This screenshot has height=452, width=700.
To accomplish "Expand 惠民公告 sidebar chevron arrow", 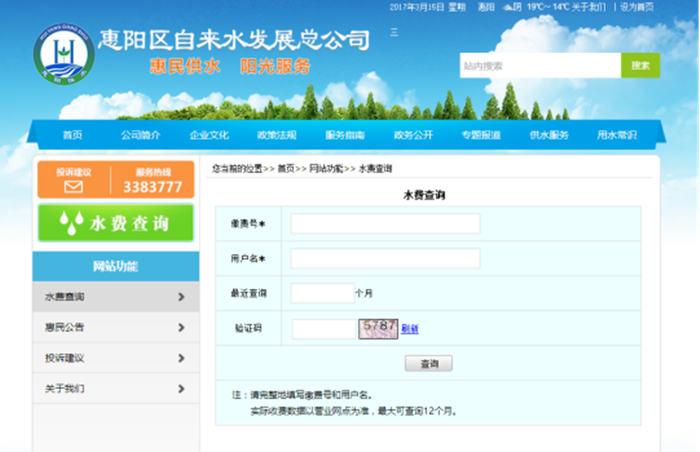I will (x=180, y=327).
